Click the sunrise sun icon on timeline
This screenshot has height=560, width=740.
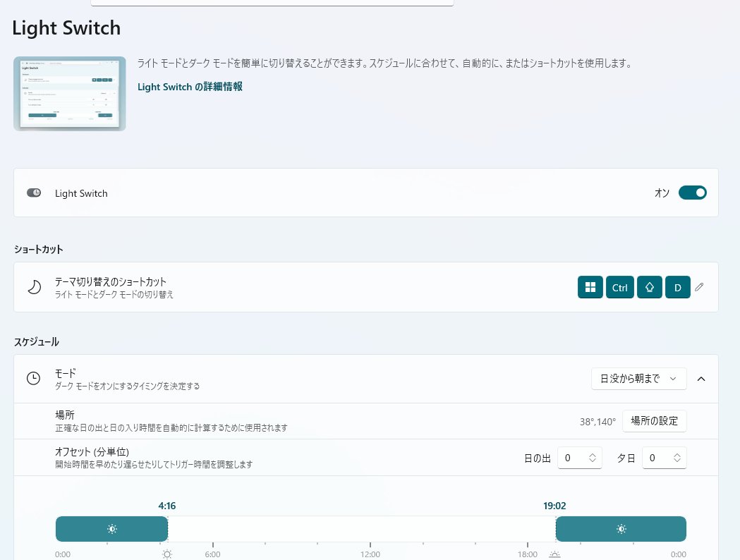point(167,554)
